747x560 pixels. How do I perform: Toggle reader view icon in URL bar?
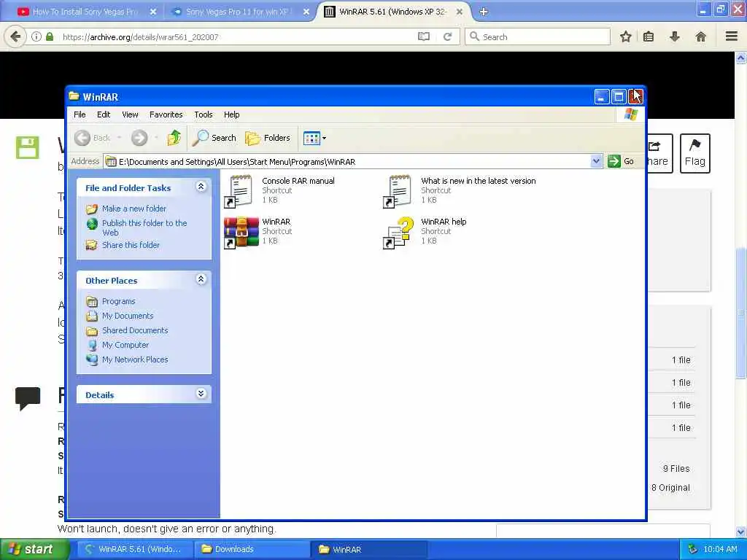[424, 36]
